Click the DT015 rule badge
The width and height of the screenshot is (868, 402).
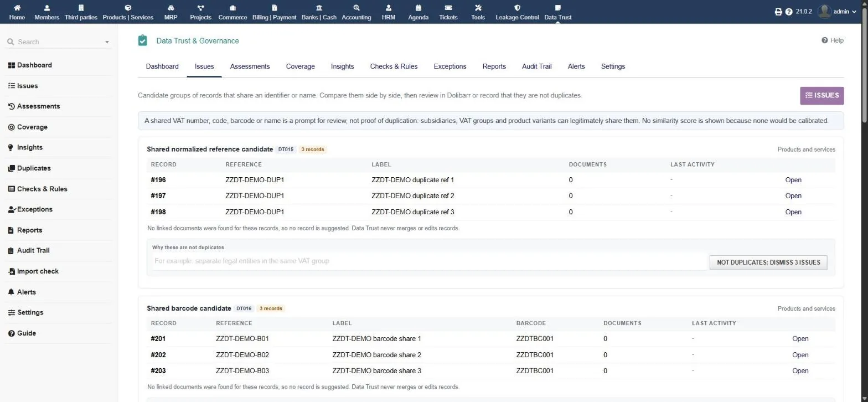tap(286, 150)
